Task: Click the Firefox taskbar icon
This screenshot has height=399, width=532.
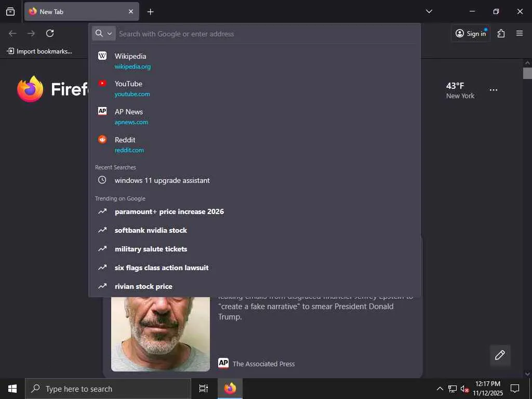Action: [x=230, y=389]
